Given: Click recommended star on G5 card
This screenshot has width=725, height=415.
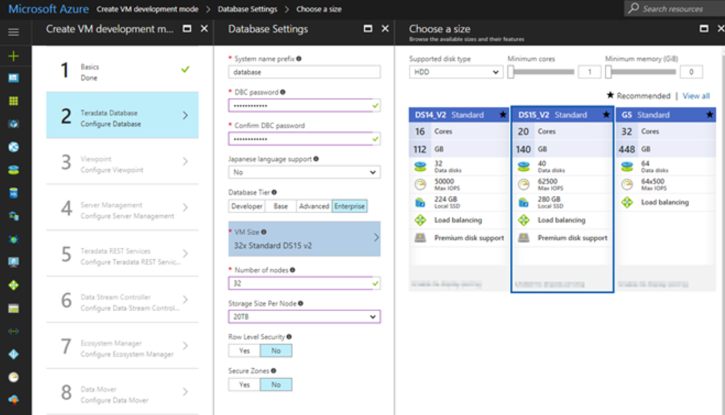Looking at the screenshot, I should [x=709, y=115].
